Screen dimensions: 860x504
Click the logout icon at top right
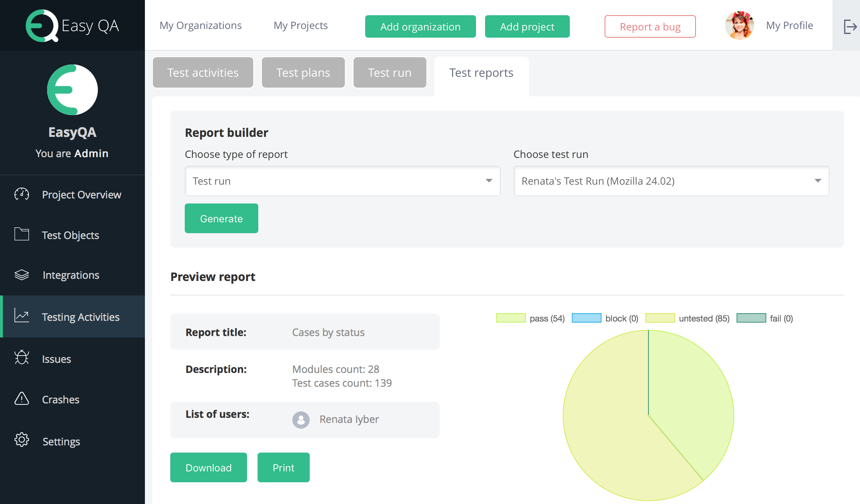coord(849,26)
